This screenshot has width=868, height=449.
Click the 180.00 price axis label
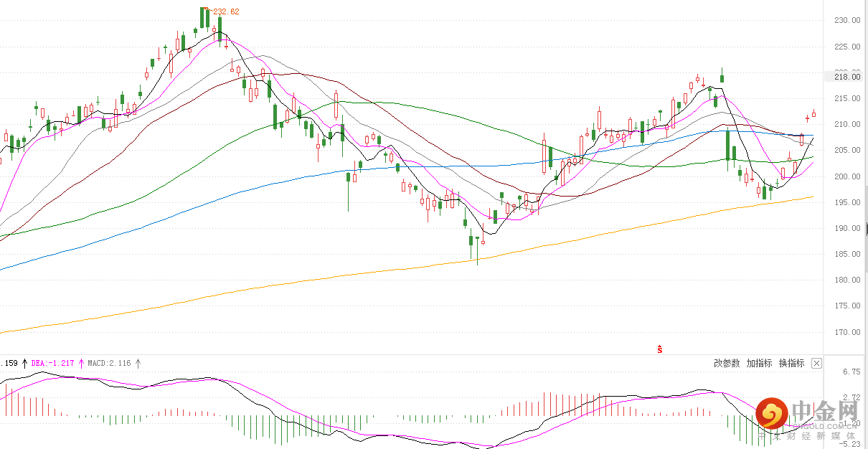pyautogui.click(x=847, y=280)
